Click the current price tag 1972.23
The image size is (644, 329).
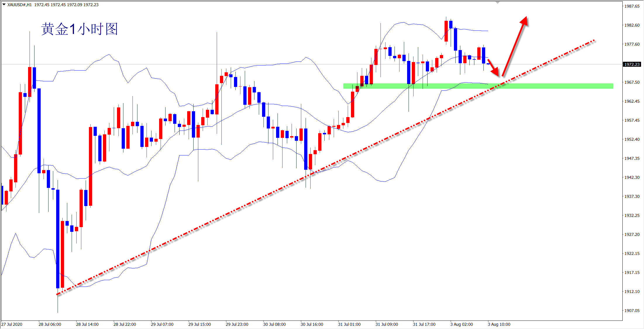[632, 64]
